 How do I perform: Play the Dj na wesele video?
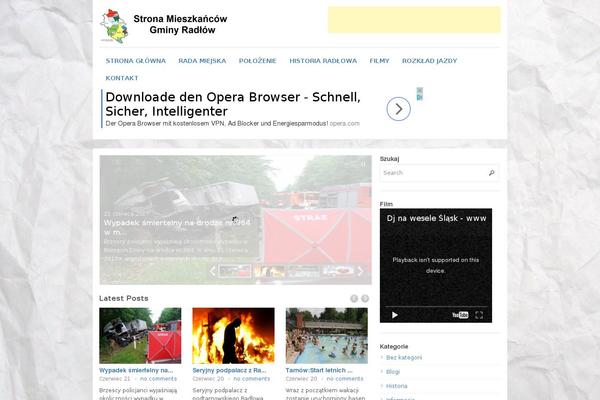pyautogui.click(x=395, y=315)
